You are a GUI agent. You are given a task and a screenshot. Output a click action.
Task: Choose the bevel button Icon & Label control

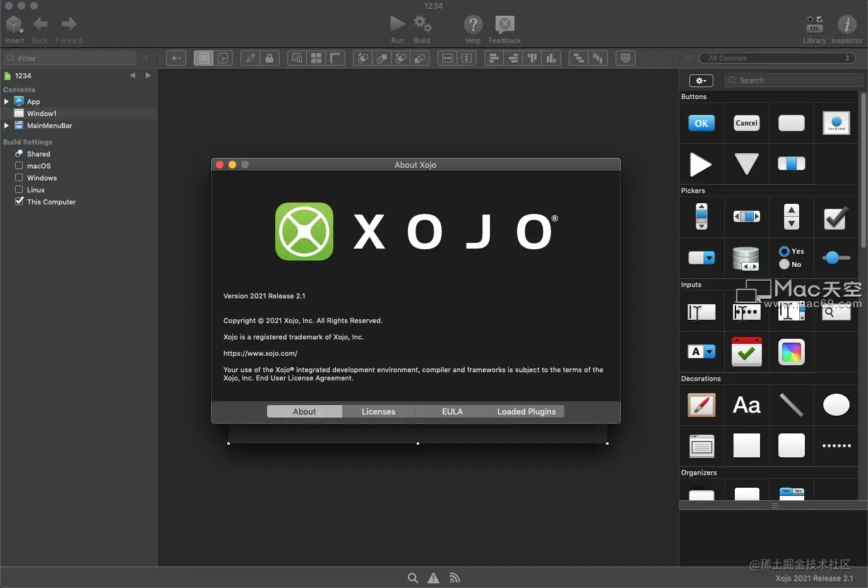(x=836, y=123)
